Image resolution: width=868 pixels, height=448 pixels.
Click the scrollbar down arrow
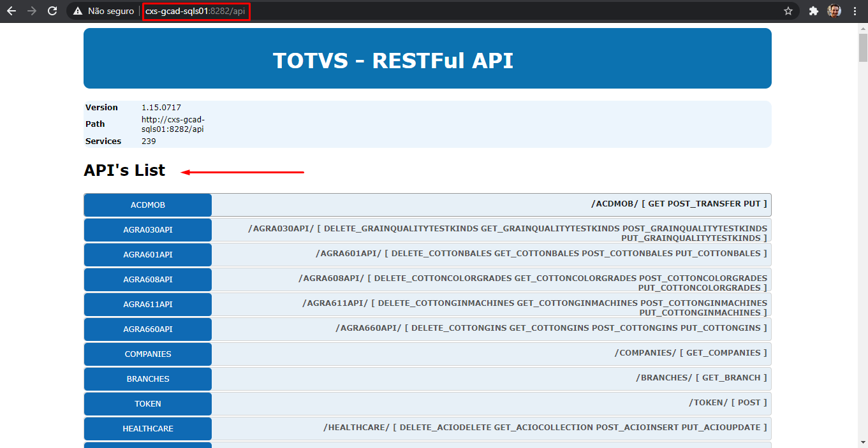point(862,442)
